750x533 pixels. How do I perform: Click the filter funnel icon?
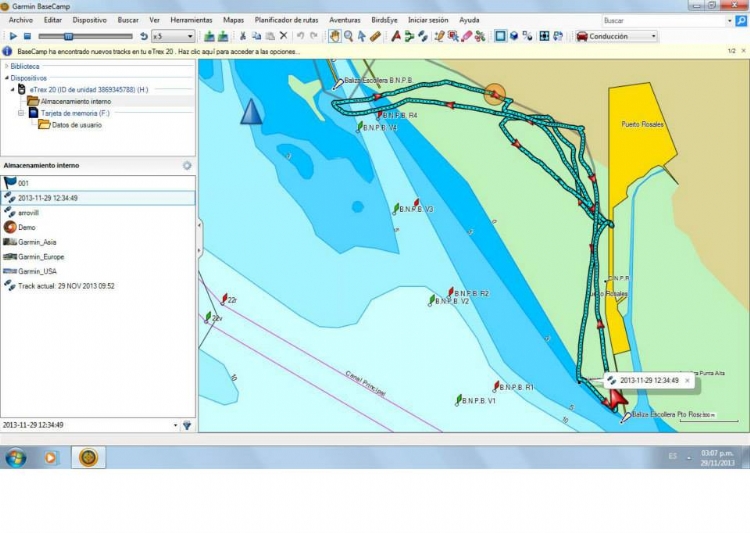click(187, 425)
